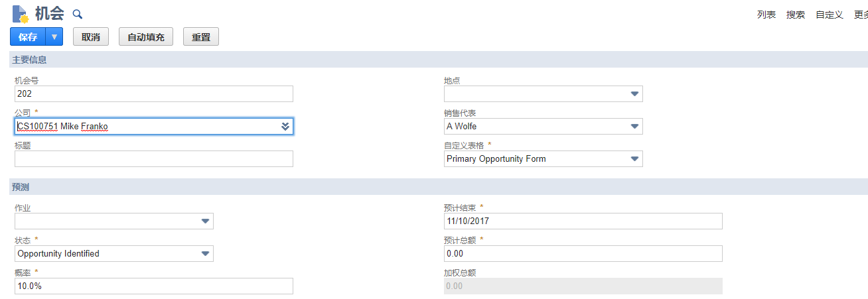Screen dimensions: 868x299
Task: Open the 列表 link
Action: tap(766, 15)
